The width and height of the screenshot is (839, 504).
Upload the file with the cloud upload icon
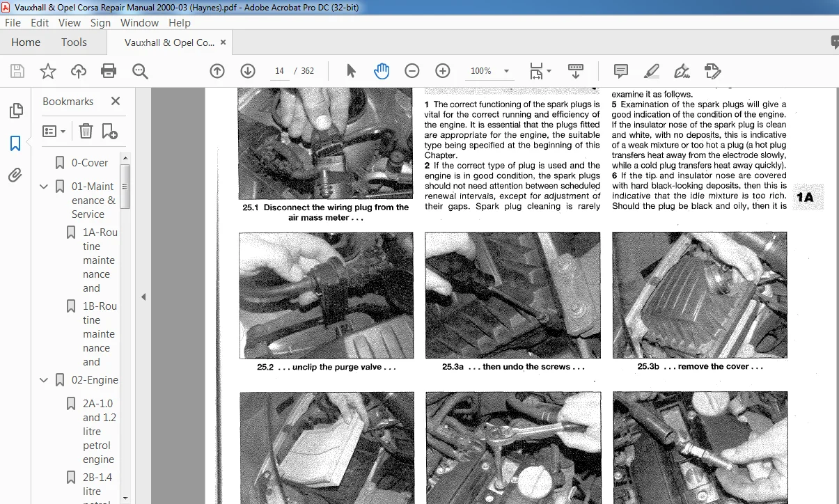79,71
